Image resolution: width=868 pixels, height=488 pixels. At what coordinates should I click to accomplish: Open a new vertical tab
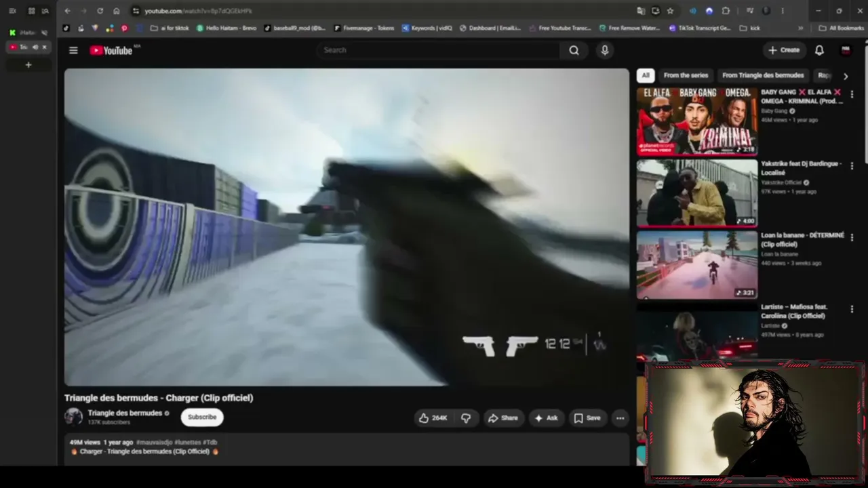(28, 65)
